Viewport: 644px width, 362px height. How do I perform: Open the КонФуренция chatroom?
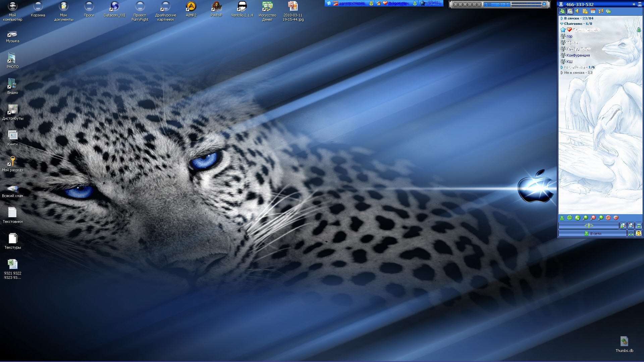click(x=578, y=55)
